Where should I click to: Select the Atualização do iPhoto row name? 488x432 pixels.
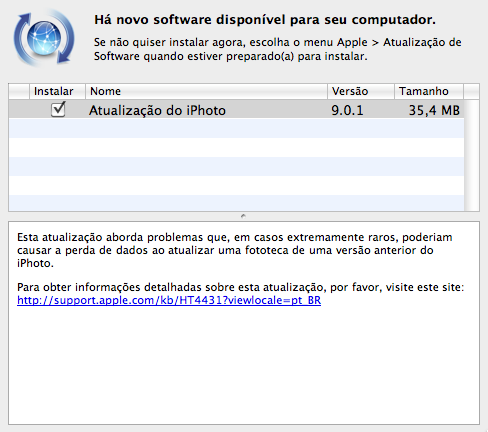[157, 110]
